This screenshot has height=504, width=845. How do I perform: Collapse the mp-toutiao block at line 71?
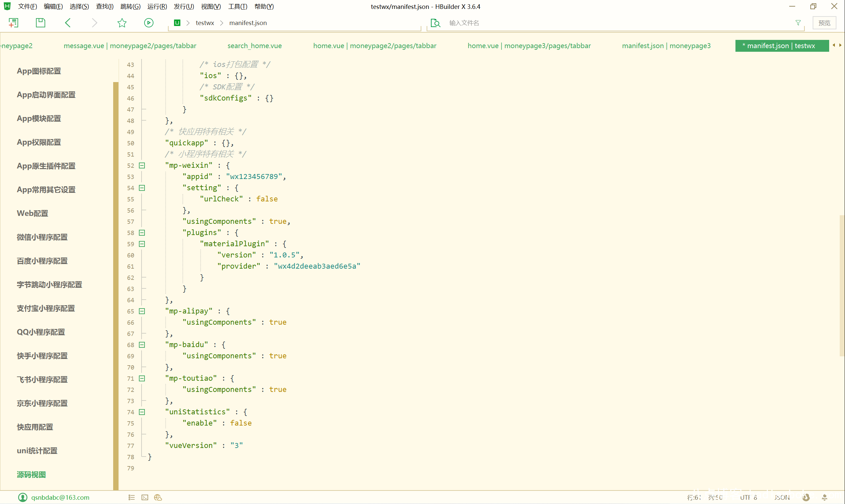tap(142, 378)
